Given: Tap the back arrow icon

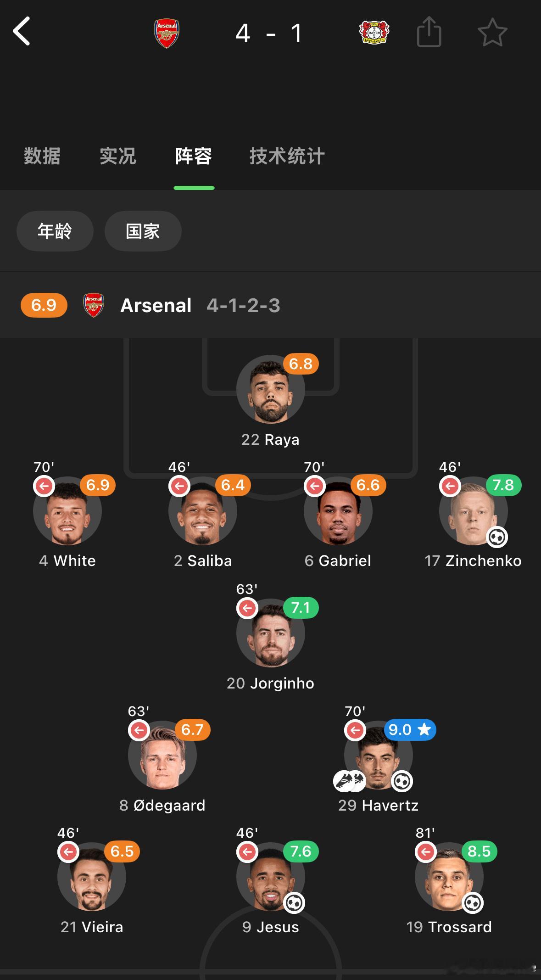Looking at the screenshot, I should coord(22,31).
